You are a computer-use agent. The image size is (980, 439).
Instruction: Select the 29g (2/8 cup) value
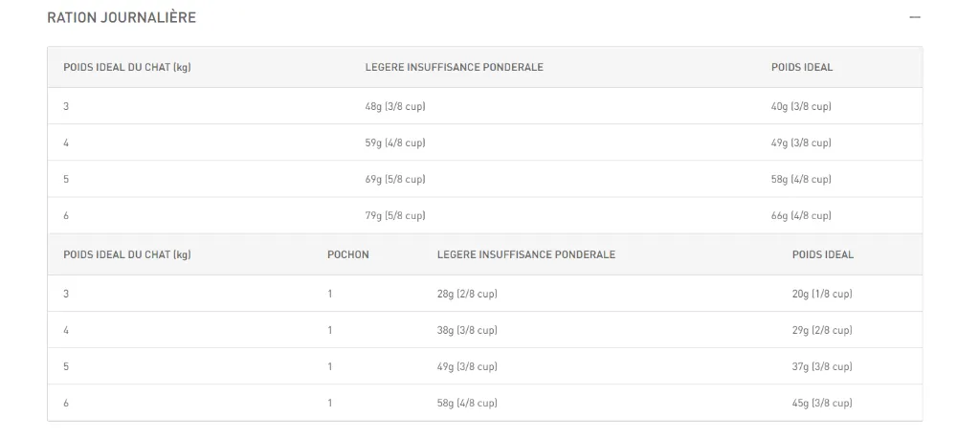coord(821,330)
